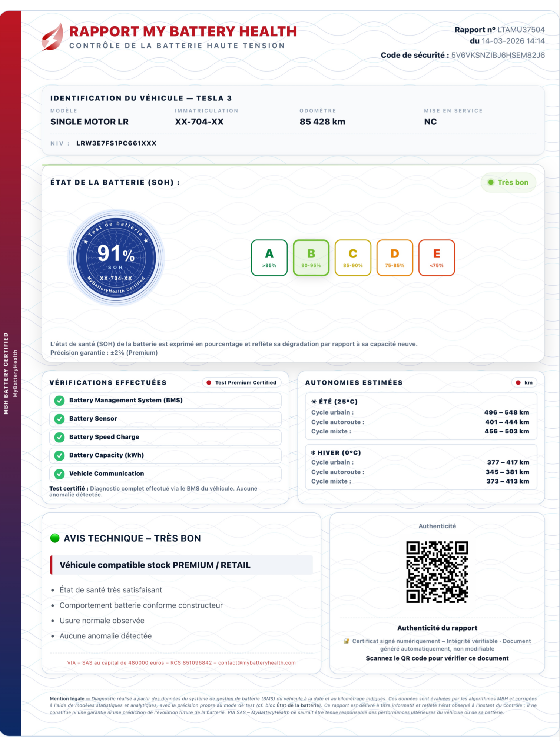Viewport: 560px width, 741px height.
Task: Click the bullet Comportement batterie conforme constructeur
Action: 141,605
